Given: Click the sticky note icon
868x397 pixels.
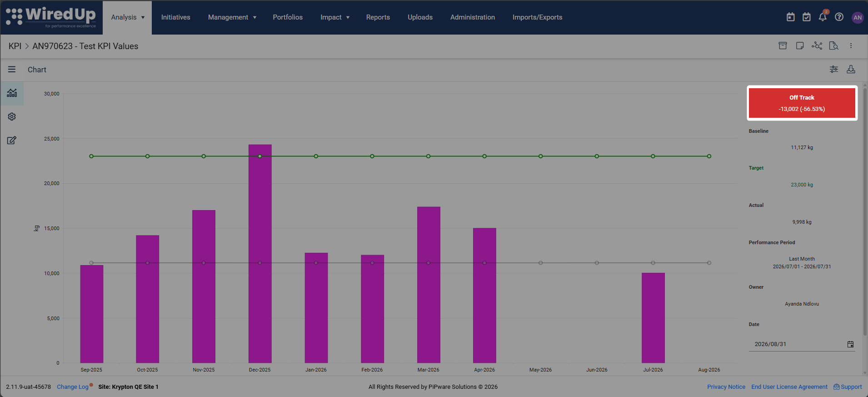Looking at the screenshot, I should [x=800, y=45].
